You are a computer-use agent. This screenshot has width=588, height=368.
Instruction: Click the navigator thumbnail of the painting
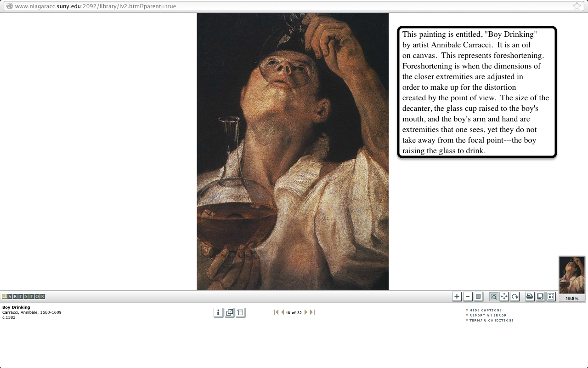(x=572, y=275)
